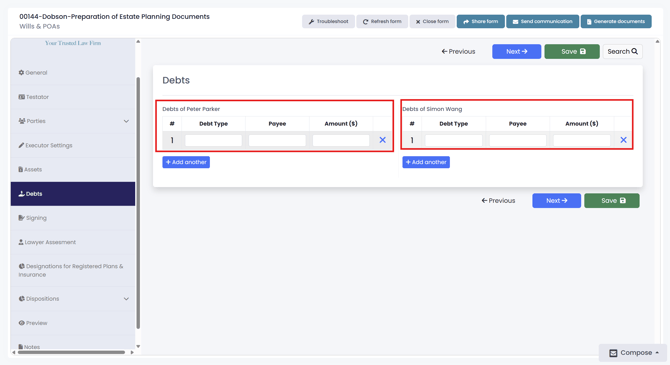
Task: Click sidebar vertical scrollbar
Action: pos(138,203)
